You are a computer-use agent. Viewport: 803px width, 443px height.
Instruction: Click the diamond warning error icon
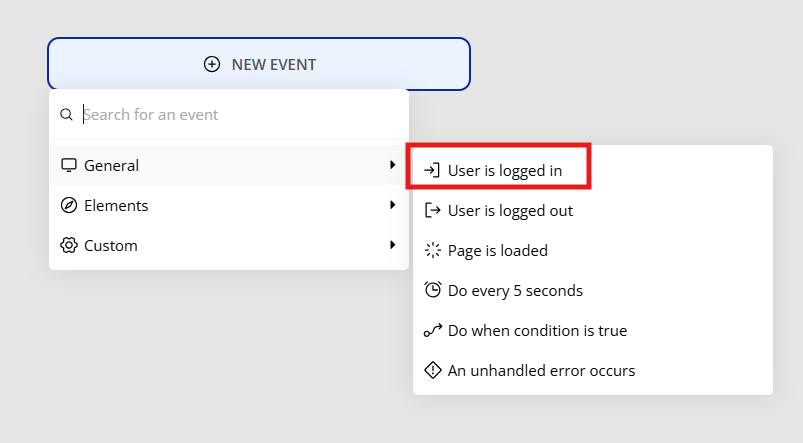432,370
